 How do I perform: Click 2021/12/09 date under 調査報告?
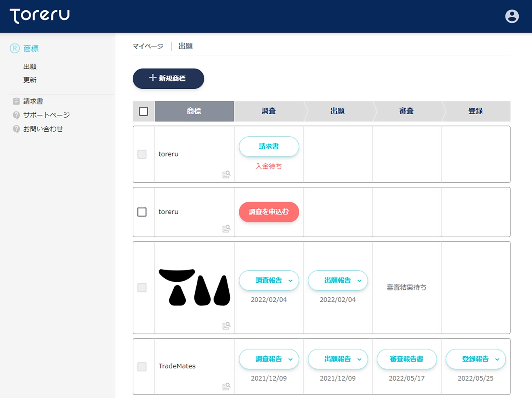tap(269, 378)
